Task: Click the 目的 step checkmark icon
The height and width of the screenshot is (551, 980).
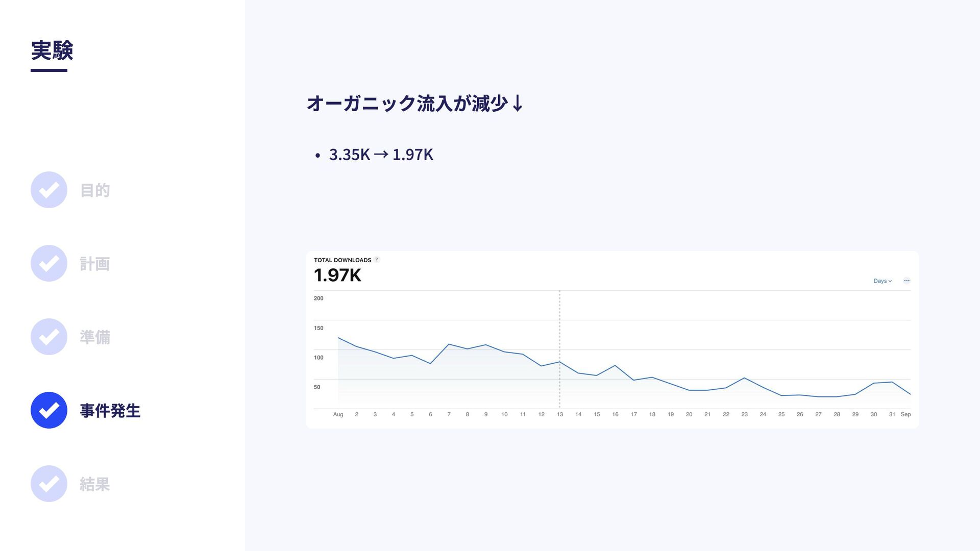Action: 49,190
